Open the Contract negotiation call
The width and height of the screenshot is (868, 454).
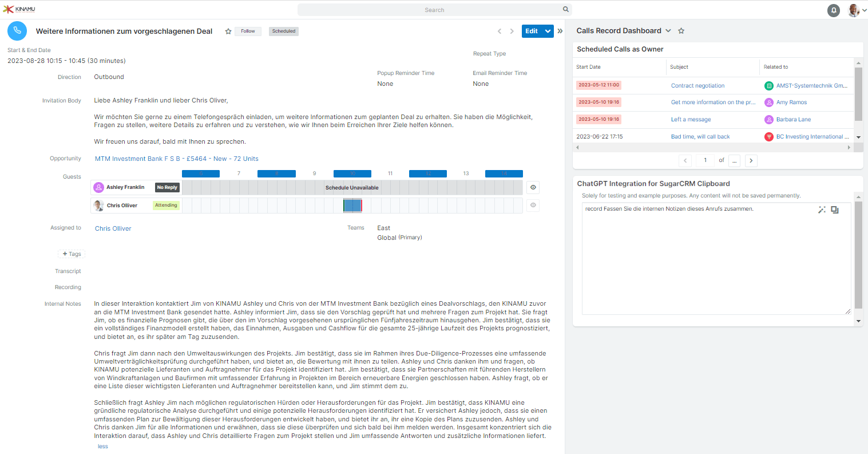(697, 86)
